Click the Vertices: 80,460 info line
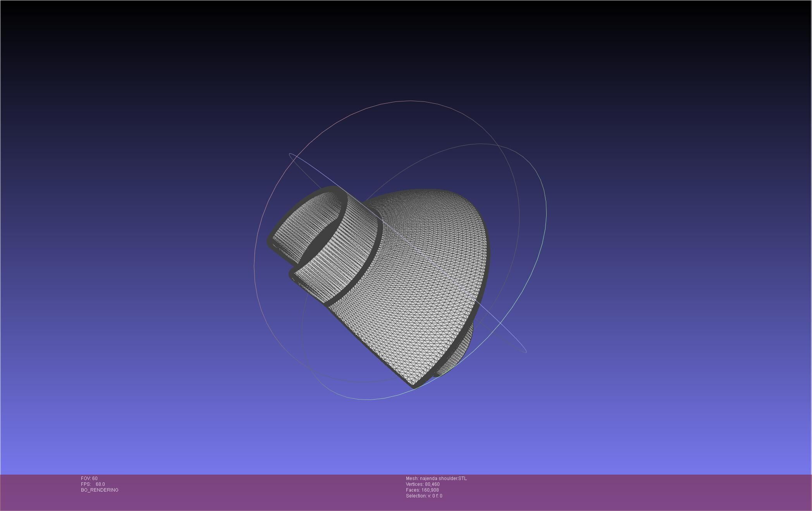Image resolution: width=812 pixels, height=511 pixels. click(422, 484)
